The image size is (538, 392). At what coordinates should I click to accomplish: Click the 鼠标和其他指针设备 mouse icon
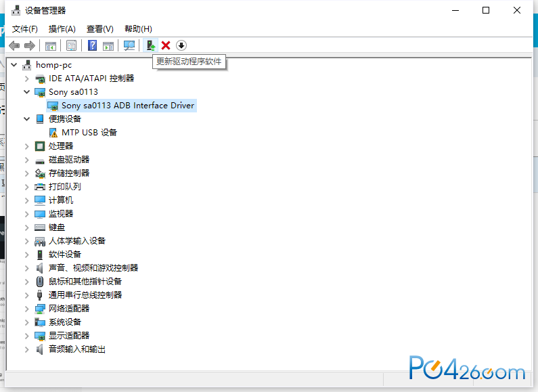[x=40, y=282]
